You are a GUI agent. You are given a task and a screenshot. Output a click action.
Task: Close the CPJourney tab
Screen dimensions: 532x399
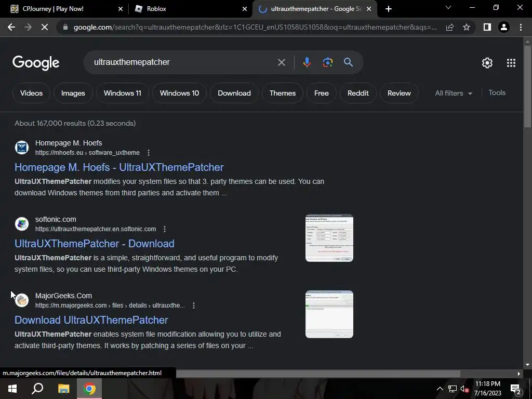120,9
